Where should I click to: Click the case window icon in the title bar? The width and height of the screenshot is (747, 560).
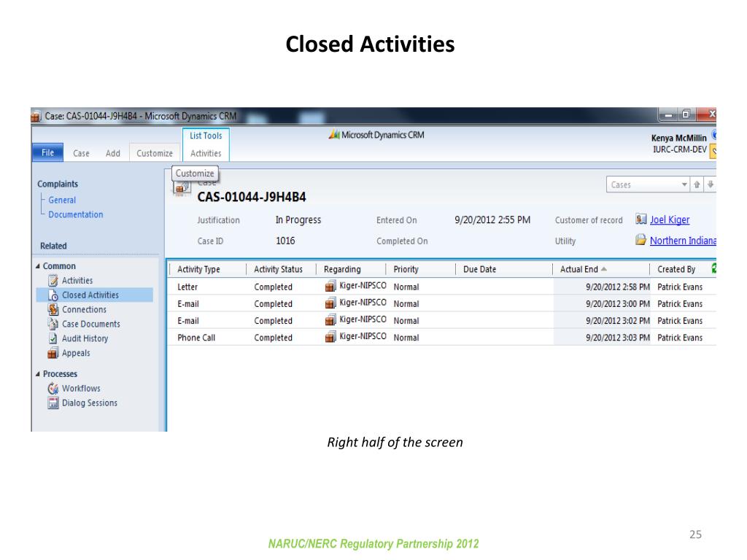[36, 116]
